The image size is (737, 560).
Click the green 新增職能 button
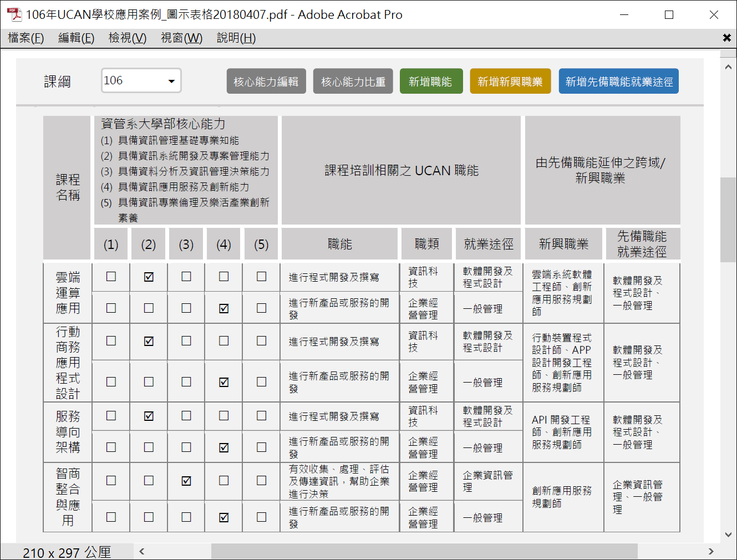pos(431,82)
